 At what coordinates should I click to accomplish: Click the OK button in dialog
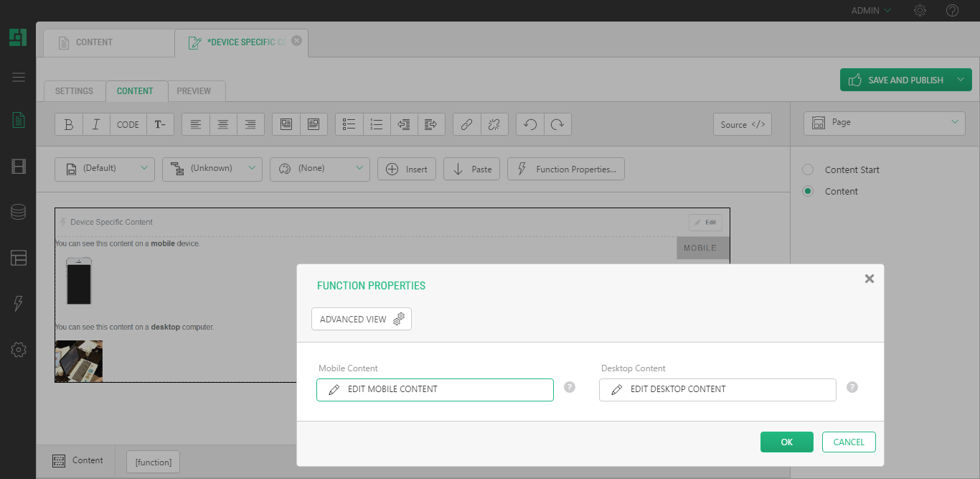(786, 442)
